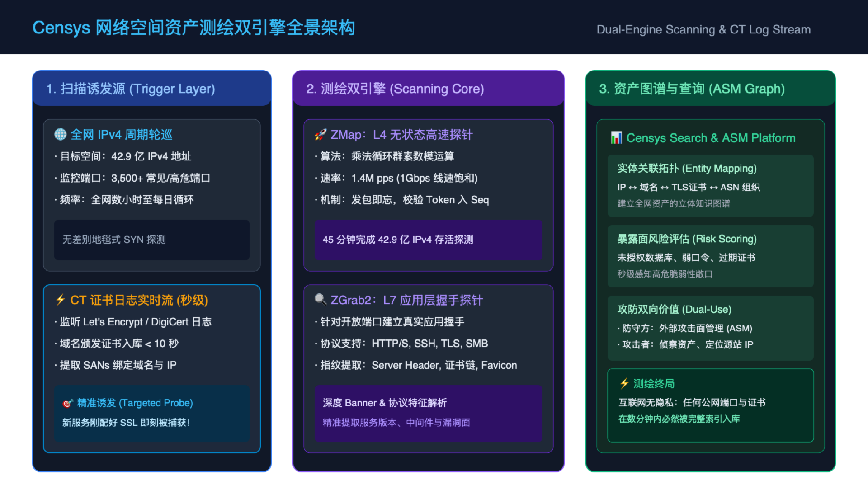
Task: Select the caption "秒级感知高危脆弱性敞口"
Action: point(665,274)
